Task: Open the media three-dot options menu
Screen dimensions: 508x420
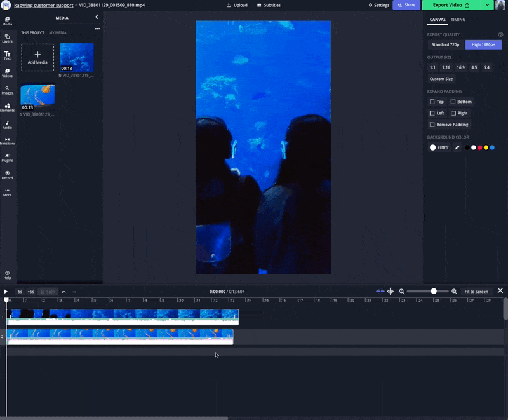Action: click(x=97, y=29)
